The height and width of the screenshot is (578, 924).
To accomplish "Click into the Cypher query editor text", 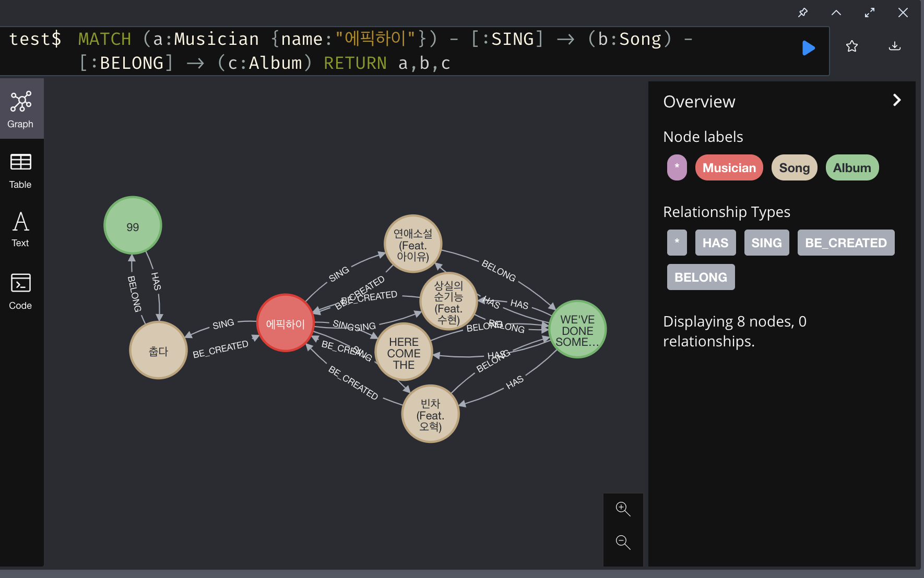I will point(414,51).
